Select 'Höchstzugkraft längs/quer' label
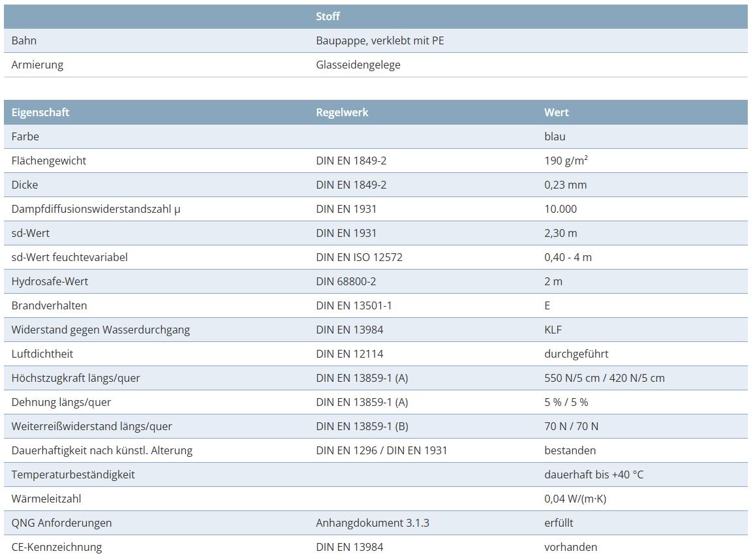 pyautogui.click(x=76, y=378)
